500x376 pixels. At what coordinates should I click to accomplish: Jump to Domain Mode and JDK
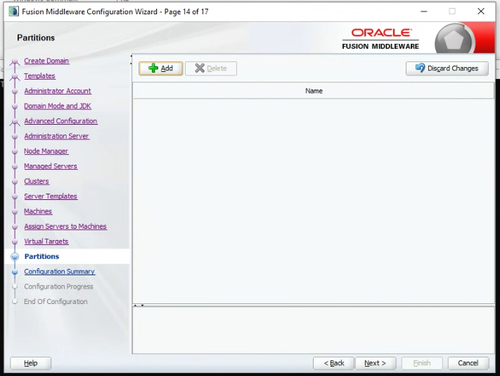coord(57,106)
